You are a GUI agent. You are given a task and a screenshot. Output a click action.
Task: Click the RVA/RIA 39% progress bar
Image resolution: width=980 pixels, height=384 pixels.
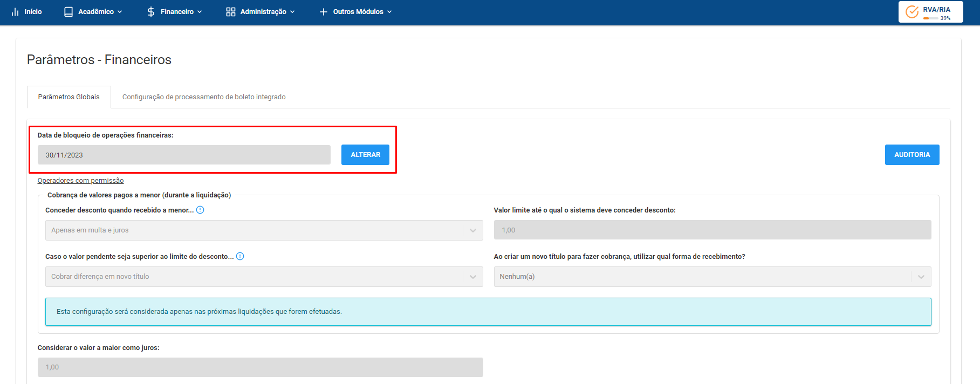pyautogui.click(x=931, y=18)
